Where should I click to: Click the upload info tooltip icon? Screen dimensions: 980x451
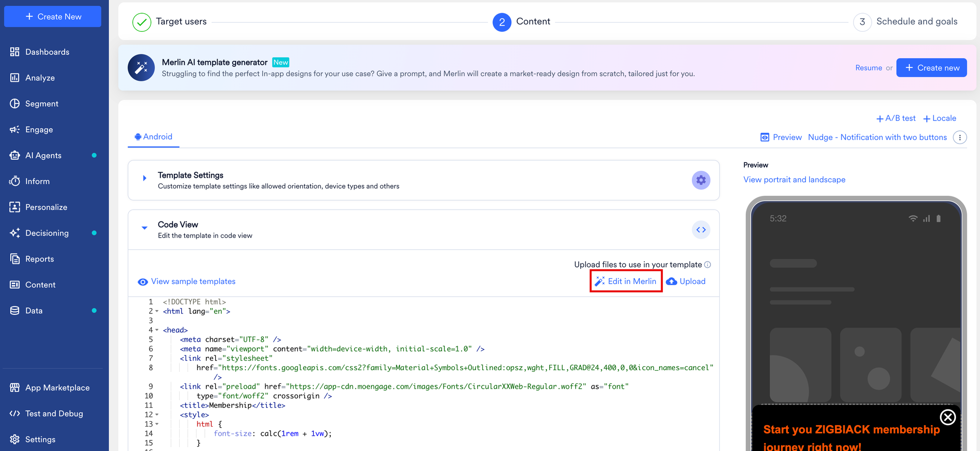click(708, 265)
